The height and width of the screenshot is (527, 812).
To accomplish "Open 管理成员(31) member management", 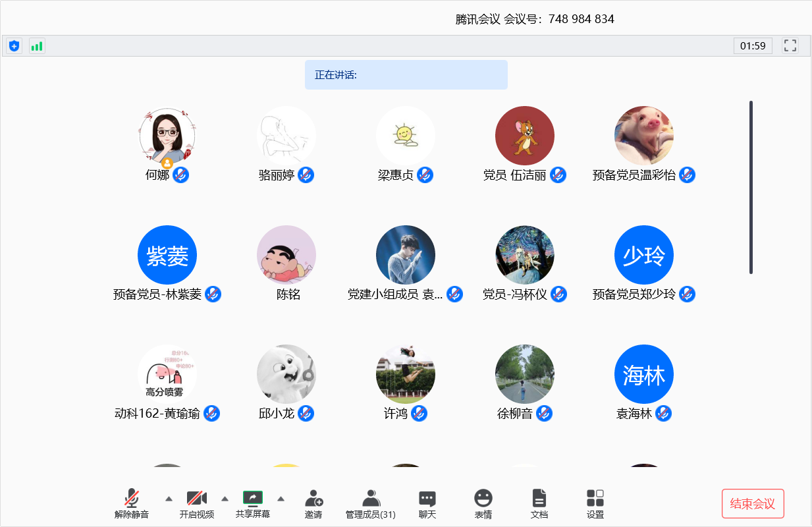I will pyautogui.click(x=371, y=504).
